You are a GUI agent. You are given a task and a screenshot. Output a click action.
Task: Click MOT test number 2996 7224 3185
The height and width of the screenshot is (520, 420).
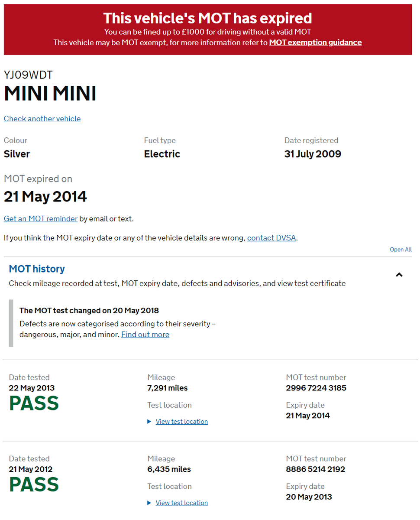(316, 388)
